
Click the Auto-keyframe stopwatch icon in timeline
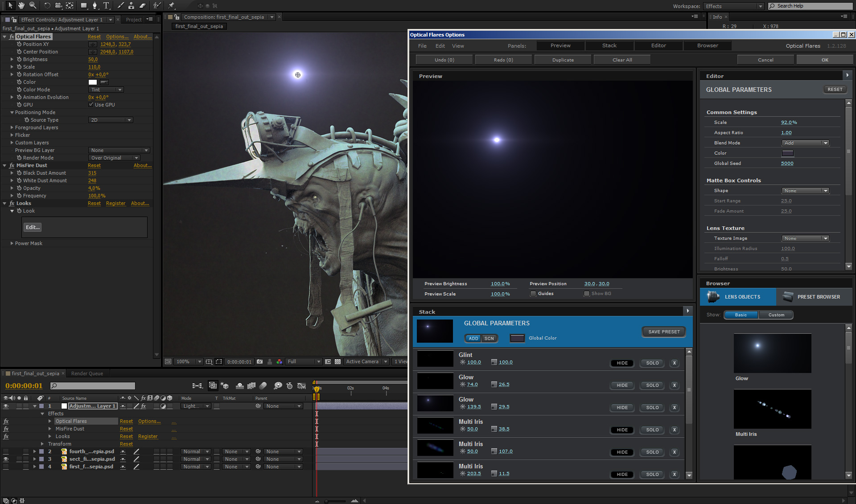289,385
